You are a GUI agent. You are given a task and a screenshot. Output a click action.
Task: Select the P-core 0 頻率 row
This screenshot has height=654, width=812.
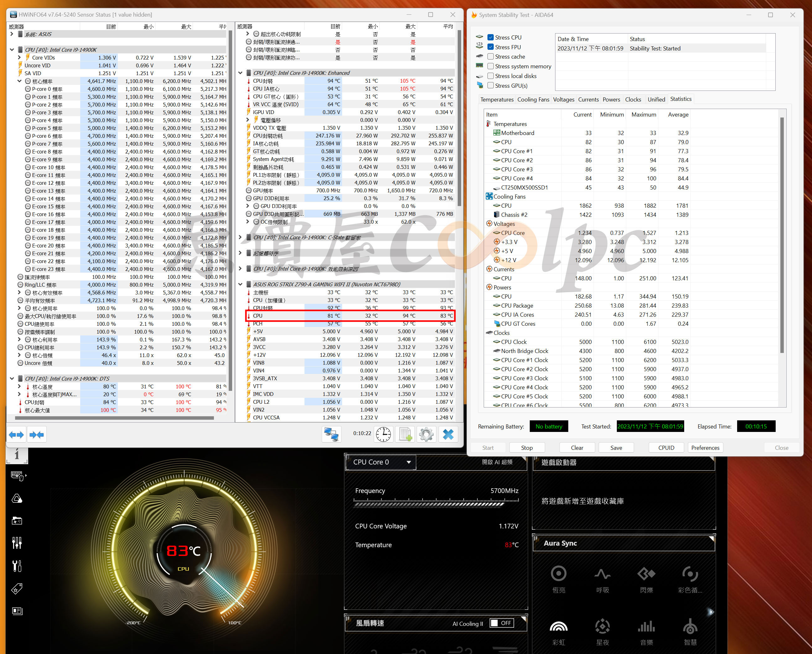(117, 89)
